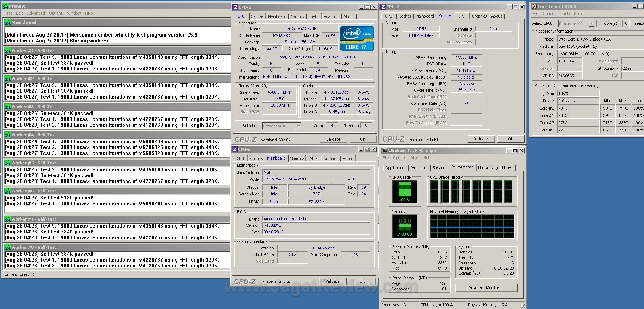
Task: Click the Core Voltage value 1.192 V
Action: tap(325, 48)
